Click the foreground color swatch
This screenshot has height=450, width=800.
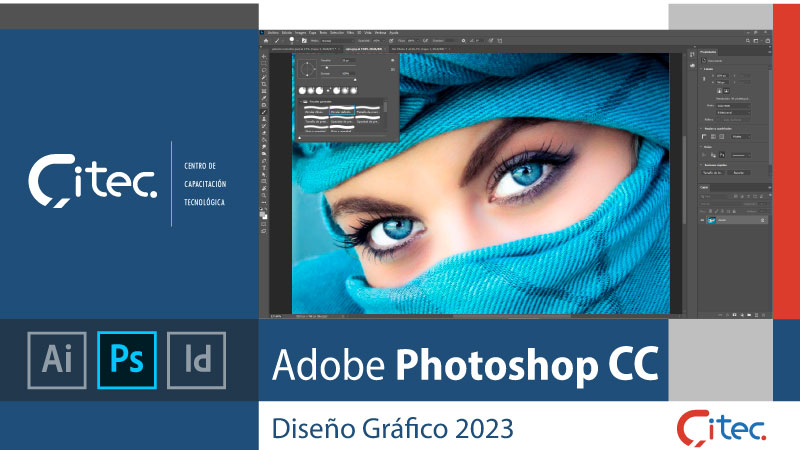click(x=263, y=211)
